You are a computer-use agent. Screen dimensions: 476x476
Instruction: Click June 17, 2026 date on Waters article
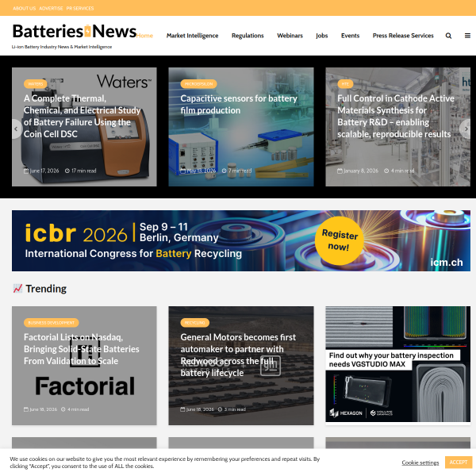(x=41, y=171)
